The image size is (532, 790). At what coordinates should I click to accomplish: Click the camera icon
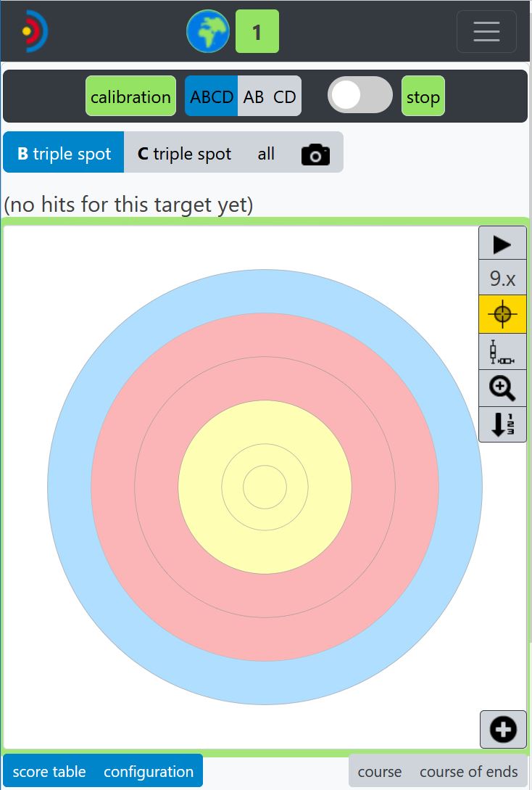tap(315, 154)
